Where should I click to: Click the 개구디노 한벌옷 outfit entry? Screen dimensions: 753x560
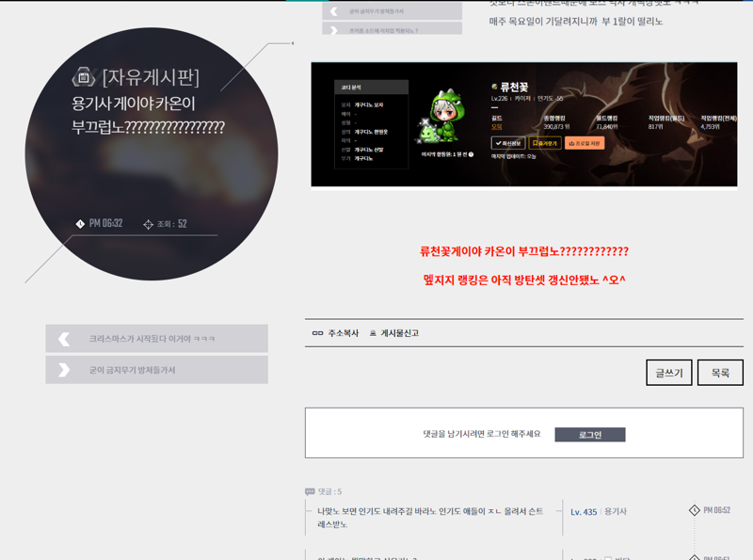tap(371, 132)
